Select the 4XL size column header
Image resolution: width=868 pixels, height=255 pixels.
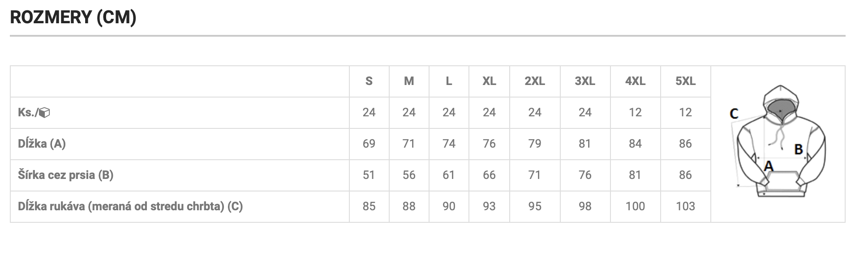coord(635,81)
